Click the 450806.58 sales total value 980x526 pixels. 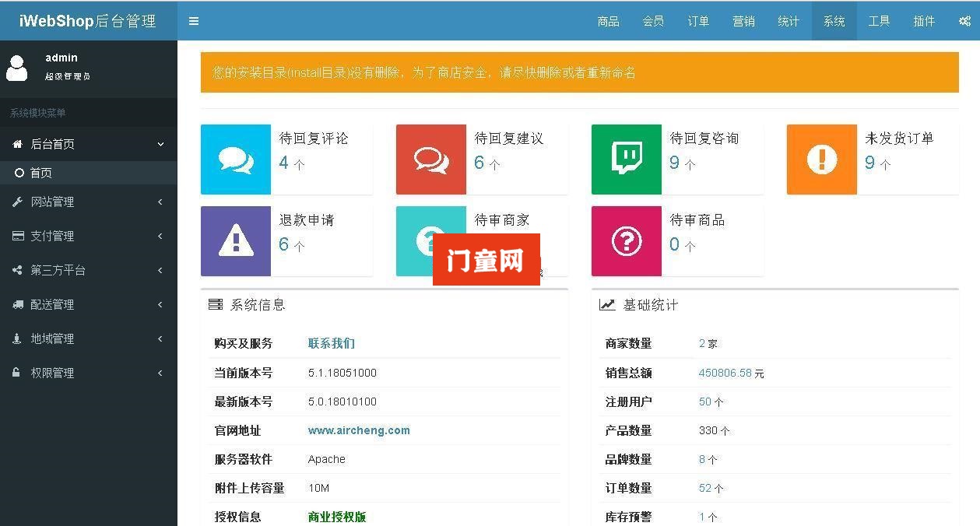pyautogui.click(x=725, y=373)
